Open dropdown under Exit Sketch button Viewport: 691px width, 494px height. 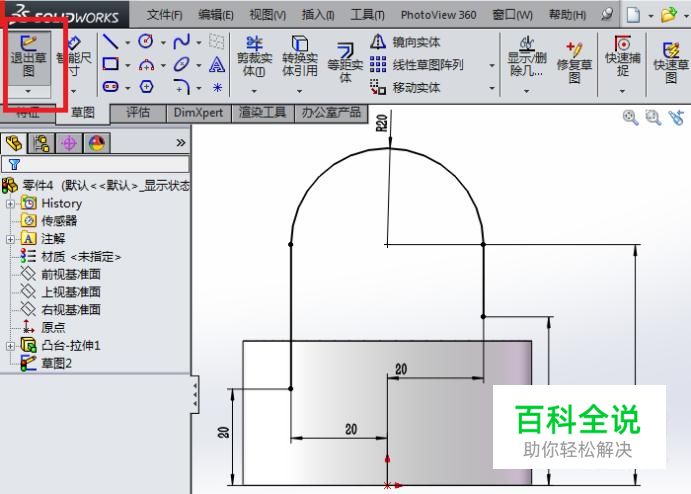pyautogui.click(x=29, y=91)
